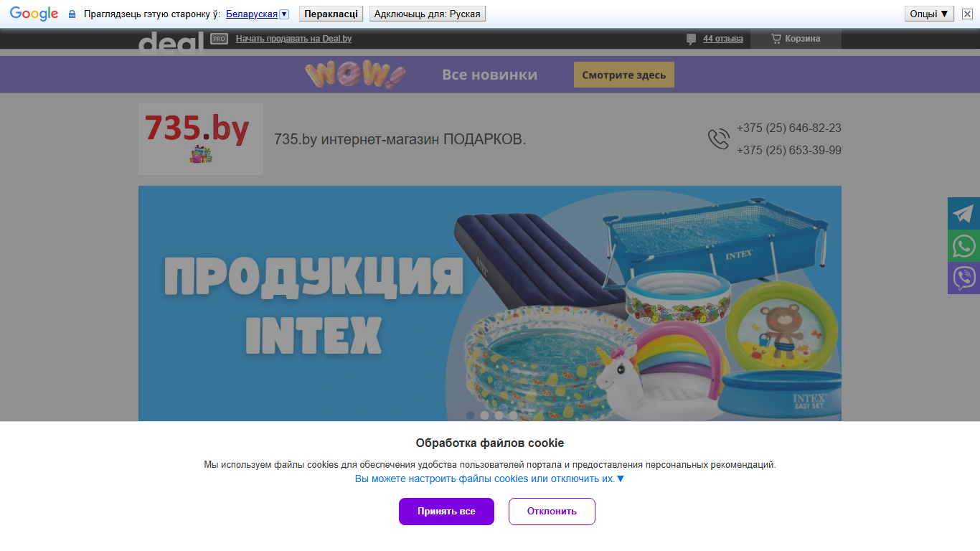The height and width of the screenshot is (551, 980).
Task: Click the reviews speech bubble icon
Action: coord(691,39)
